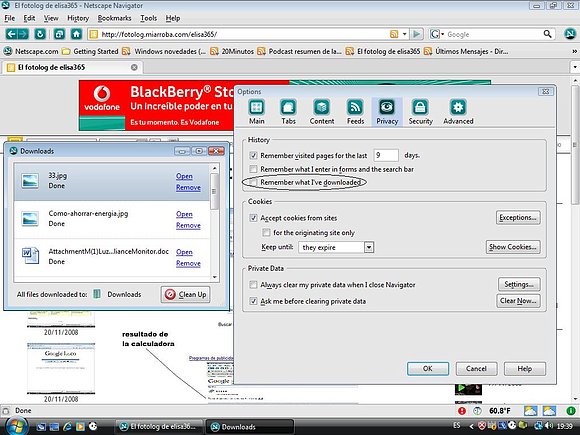Click OK in the Options dialog
This screenshot has width=580, height=435.
428,368
